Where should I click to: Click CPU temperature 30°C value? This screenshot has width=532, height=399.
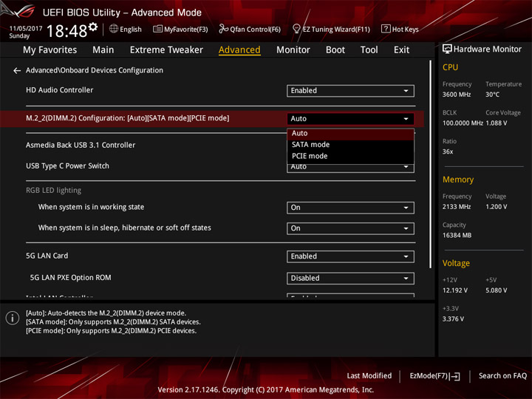(x=492, y=95)
